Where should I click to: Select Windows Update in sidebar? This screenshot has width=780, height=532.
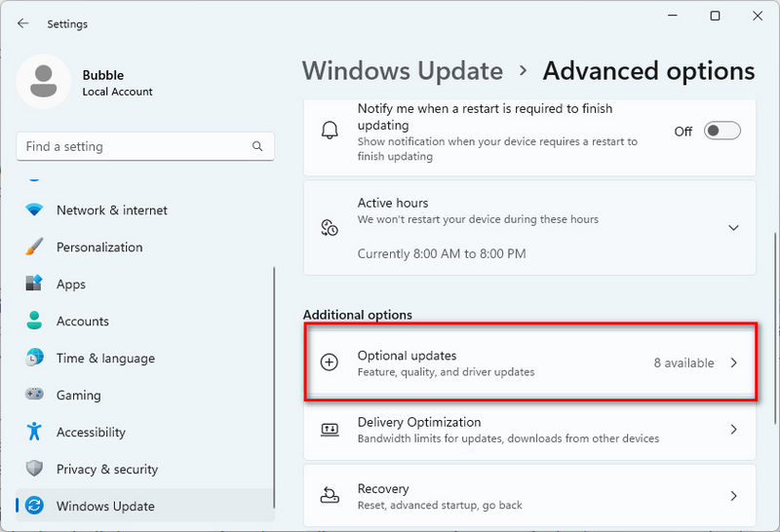tap(144, 506)
